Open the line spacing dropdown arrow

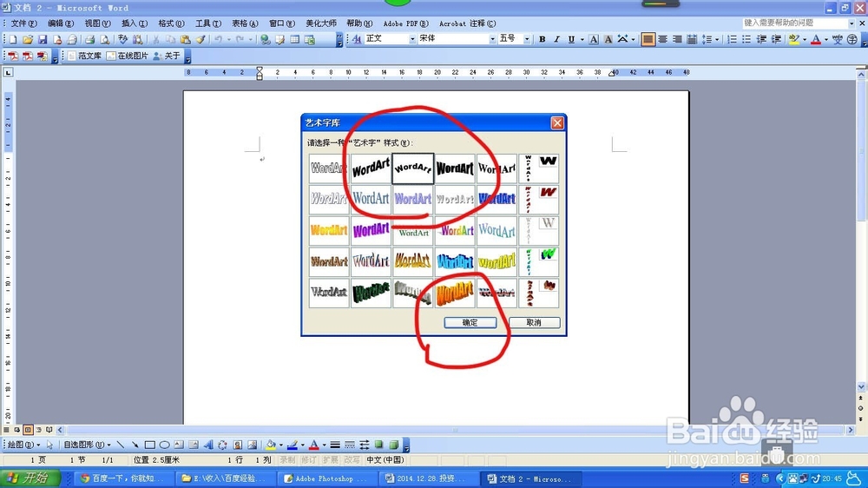[717, 39]
